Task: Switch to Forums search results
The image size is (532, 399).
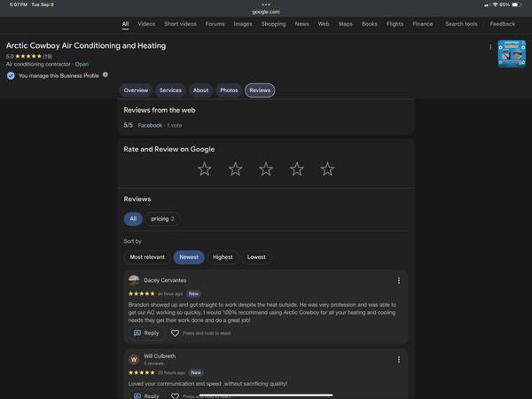Action: [215, 24]
